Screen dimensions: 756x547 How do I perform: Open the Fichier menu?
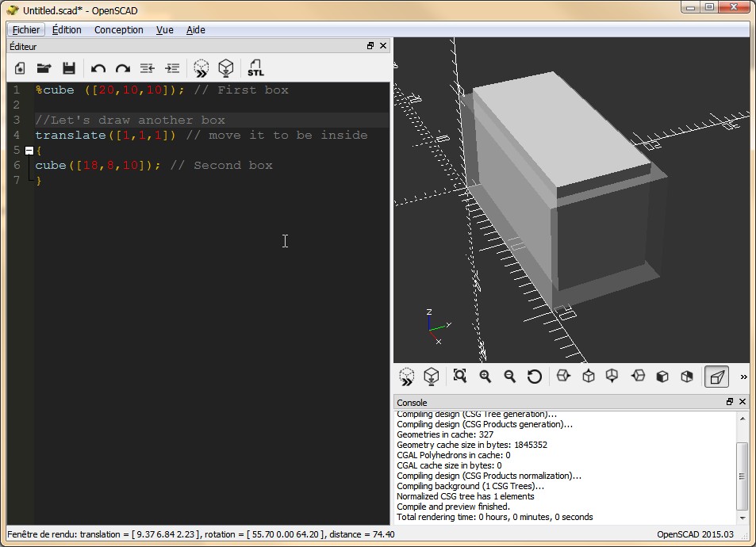coord(26,30)
